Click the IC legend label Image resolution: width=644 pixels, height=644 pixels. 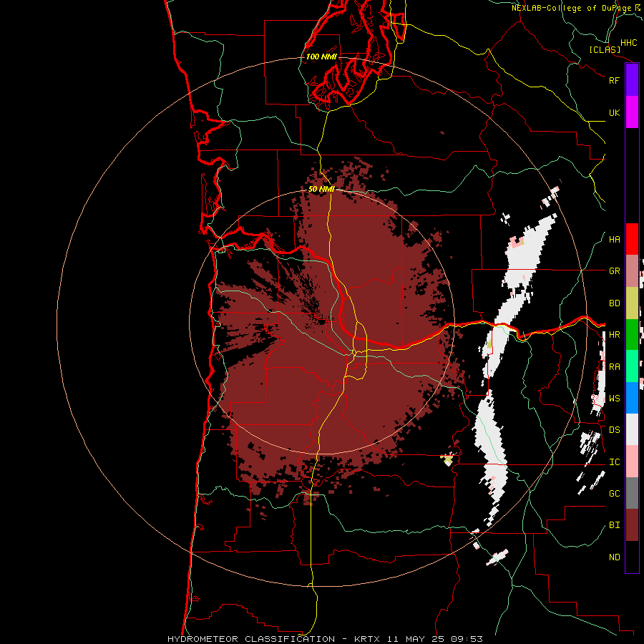(614, 462)
